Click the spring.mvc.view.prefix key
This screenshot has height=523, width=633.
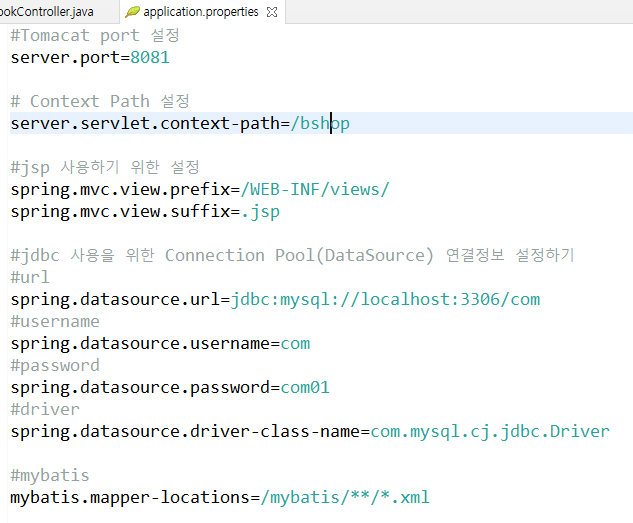(120, 189)
